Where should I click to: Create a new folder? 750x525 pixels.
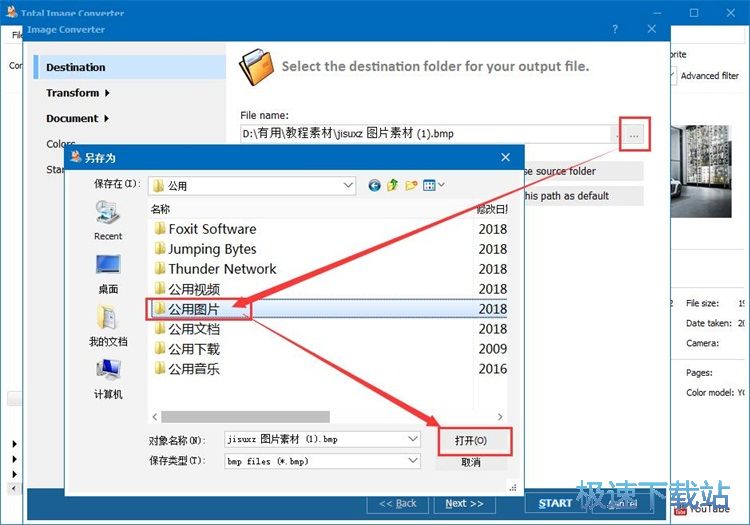tap(411, 185)
